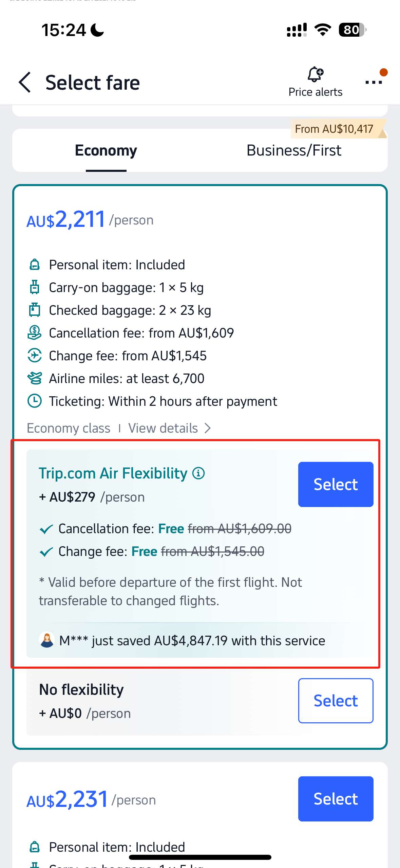
Task: Switch to the Business/First tab
Action: click(294, 150)
